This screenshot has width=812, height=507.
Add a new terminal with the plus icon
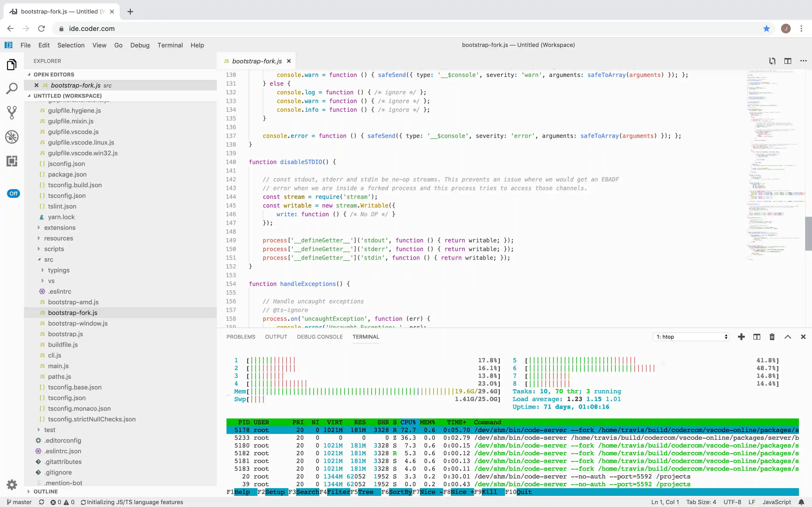[741, 337]
